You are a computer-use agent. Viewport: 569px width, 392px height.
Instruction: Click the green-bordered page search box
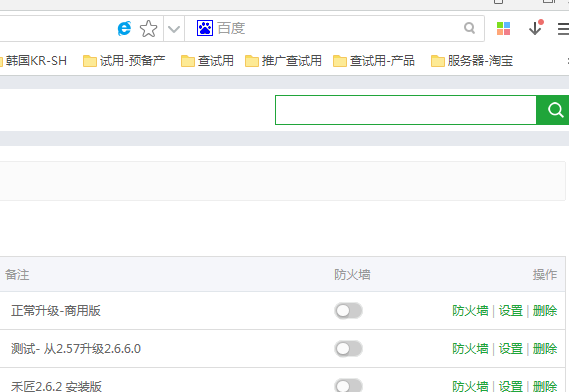pyautogui.click(x=406, y=110)
